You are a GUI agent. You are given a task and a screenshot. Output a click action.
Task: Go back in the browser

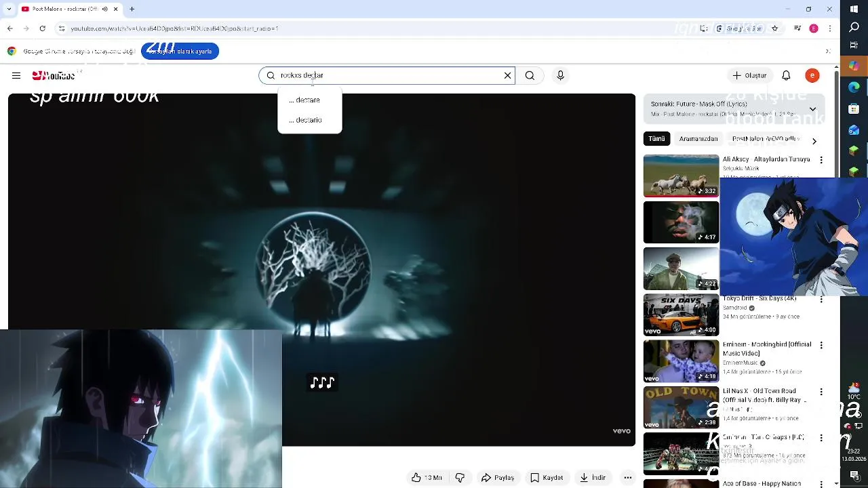click(x=9, y=28)
